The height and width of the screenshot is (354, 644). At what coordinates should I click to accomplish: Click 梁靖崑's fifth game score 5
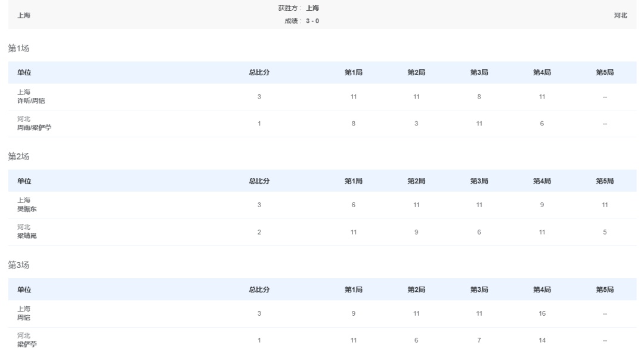605,232
